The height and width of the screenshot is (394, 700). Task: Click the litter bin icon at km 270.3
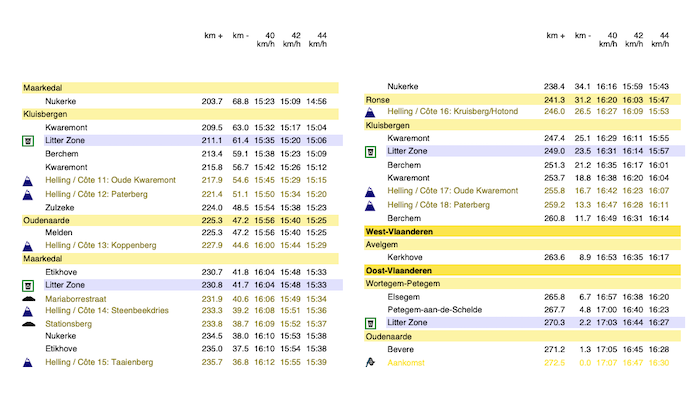[x=371, y=323]
